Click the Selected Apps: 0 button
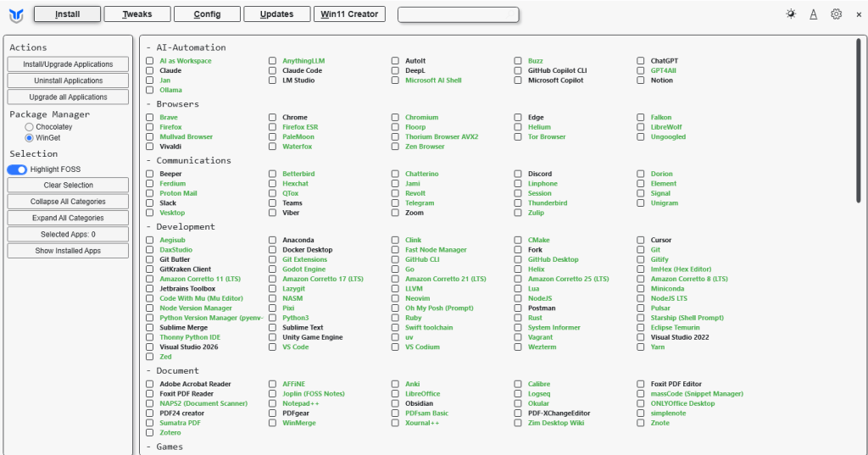Viewport: 868px width, 455px height. (x=68, y=234)
